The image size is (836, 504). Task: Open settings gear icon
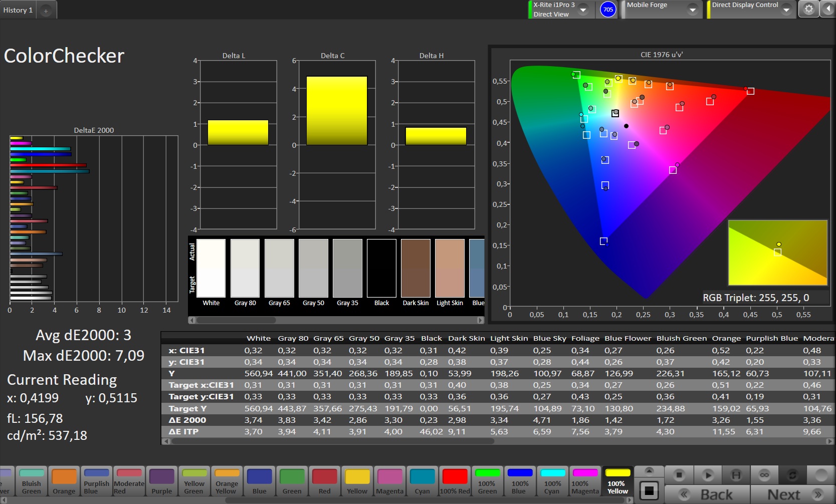(x=808, y=9)
